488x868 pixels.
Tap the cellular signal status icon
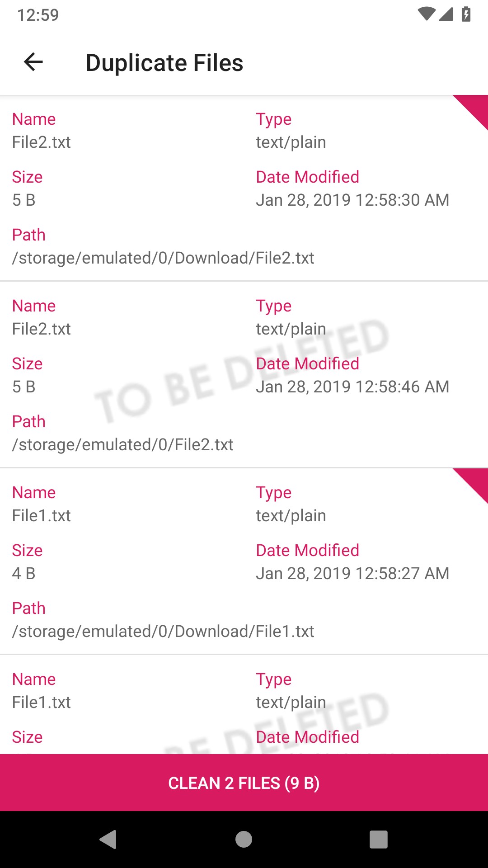click(x=446, y=14)
